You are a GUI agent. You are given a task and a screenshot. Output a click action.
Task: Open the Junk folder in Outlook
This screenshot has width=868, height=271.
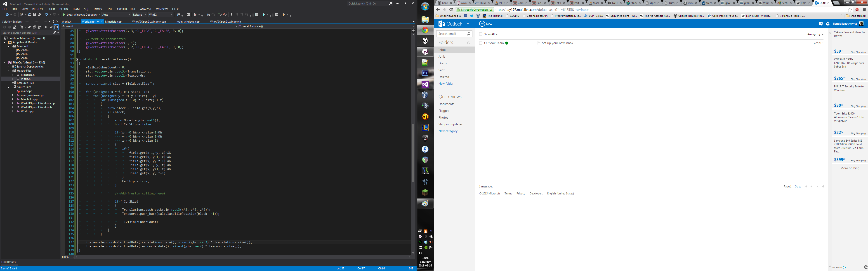pos(442,56)
